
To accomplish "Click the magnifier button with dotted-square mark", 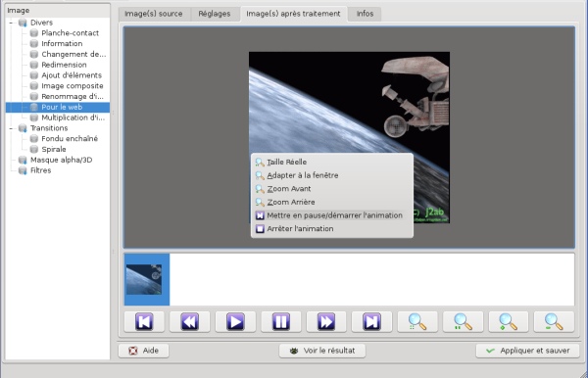I will [417, 322].
